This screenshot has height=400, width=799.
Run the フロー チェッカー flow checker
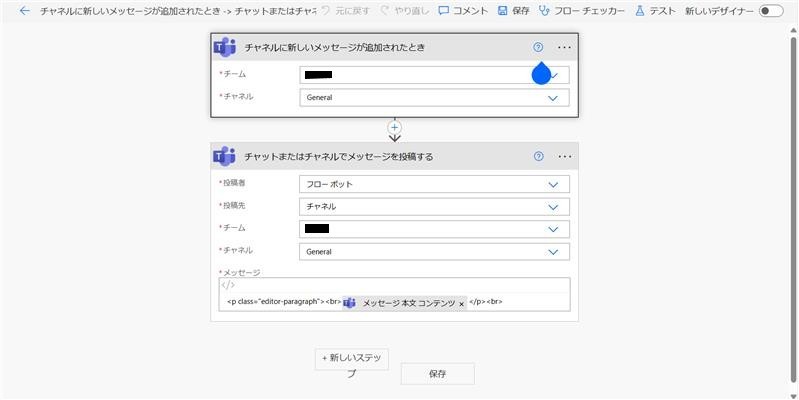tap(582, 11)
